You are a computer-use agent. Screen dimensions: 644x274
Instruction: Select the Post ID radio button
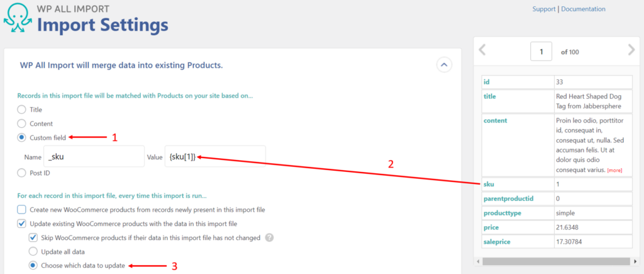click(x=21, y=173)
